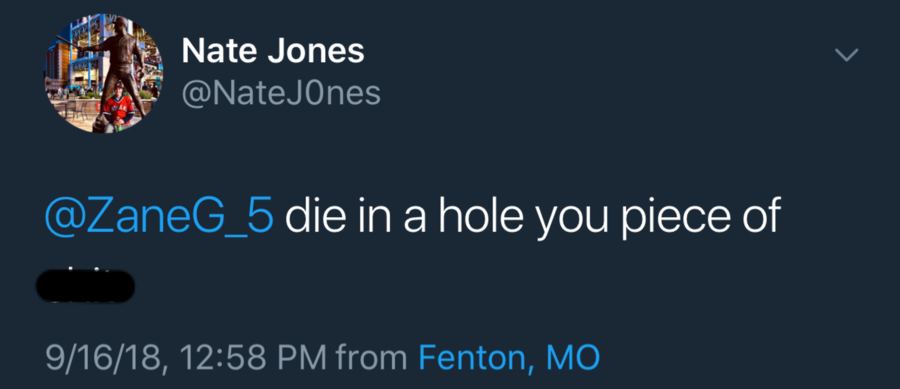View the Fenton, MO location link

click(x=509, y=357)
